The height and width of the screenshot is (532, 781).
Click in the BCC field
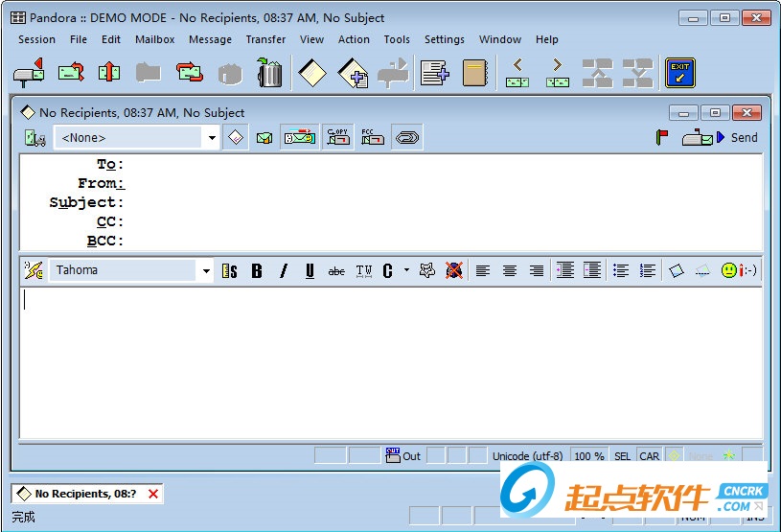click(x=443, y=241)
